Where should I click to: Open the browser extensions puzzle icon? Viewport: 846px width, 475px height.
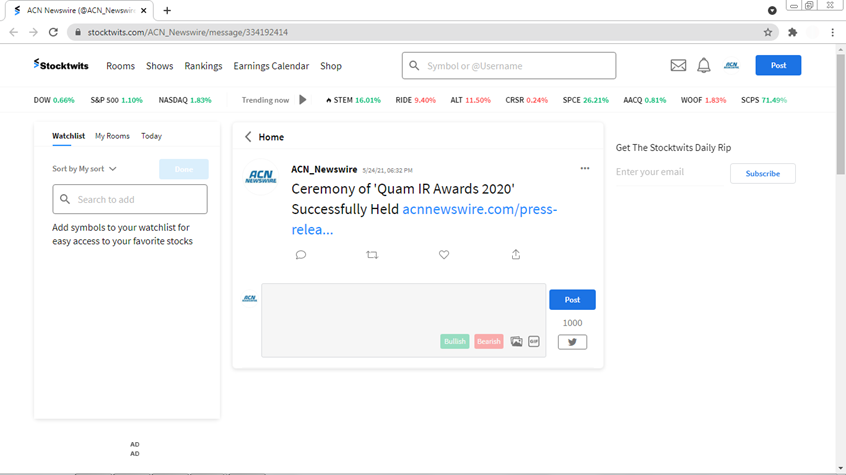[792, 32]
